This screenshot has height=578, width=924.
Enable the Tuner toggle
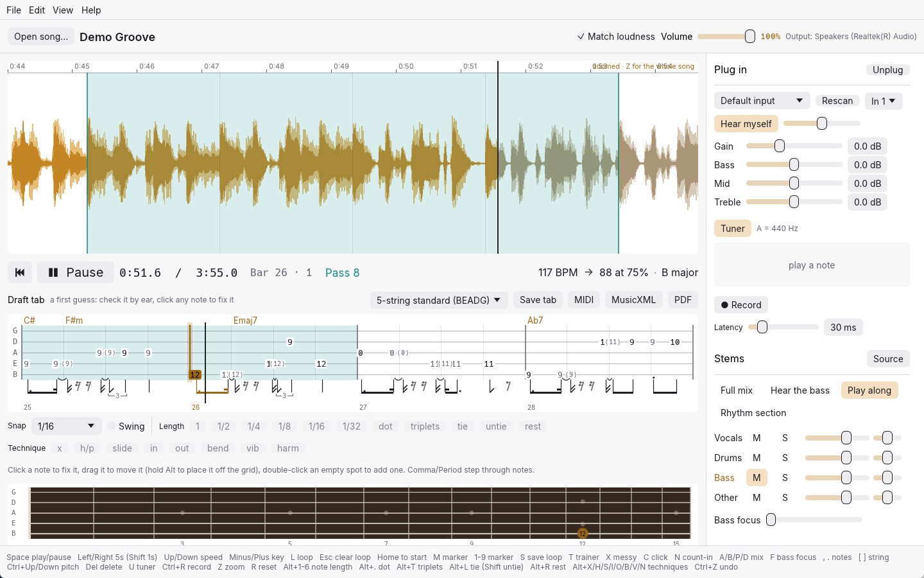click(732, 228)
